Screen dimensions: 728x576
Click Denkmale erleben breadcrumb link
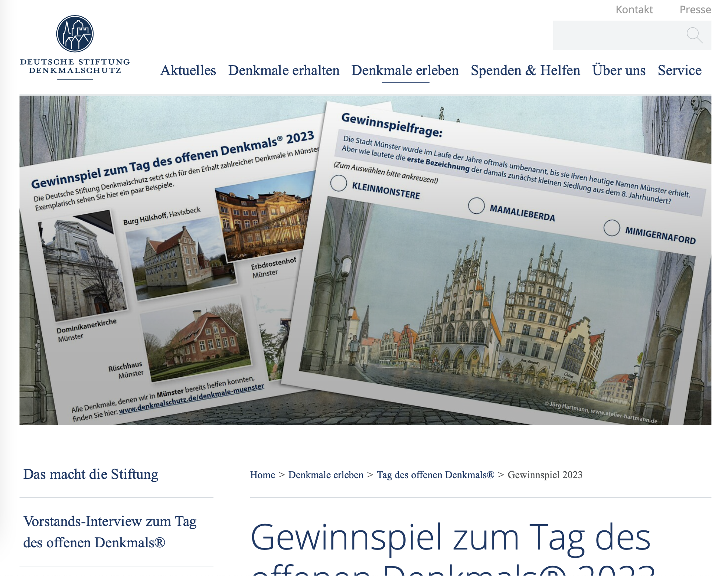(326, 475)
